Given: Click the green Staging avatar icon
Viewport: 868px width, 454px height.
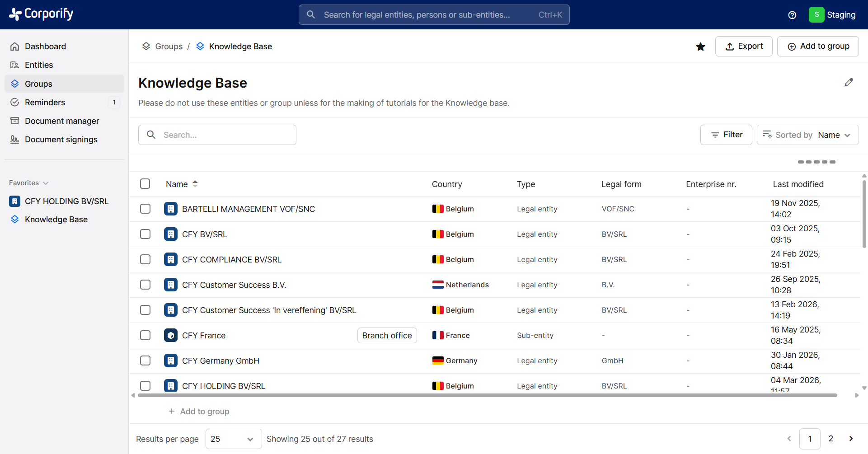Looking at the screenshot, I should tap(816, 14).
